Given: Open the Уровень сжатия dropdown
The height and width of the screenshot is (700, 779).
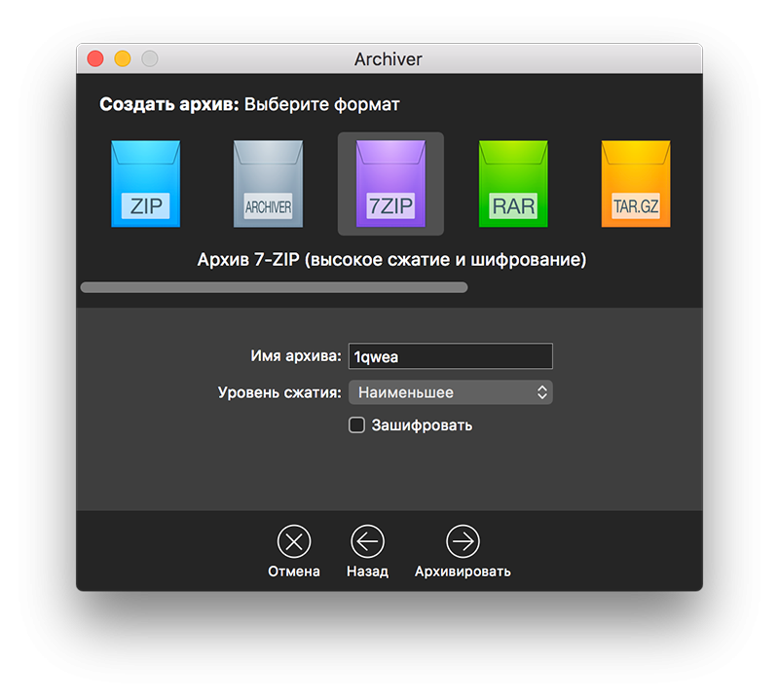Looking at the screenshot, I should tap(451, 392).
